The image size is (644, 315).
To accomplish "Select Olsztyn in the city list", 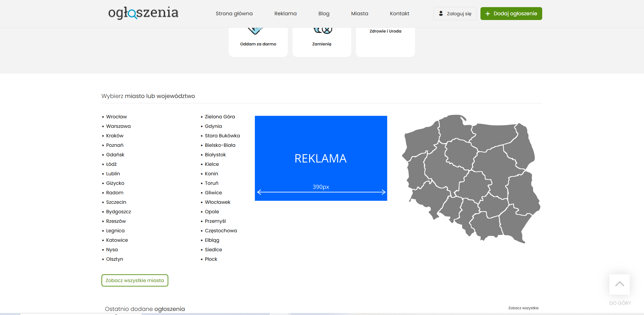I will (x=114, y=259).
